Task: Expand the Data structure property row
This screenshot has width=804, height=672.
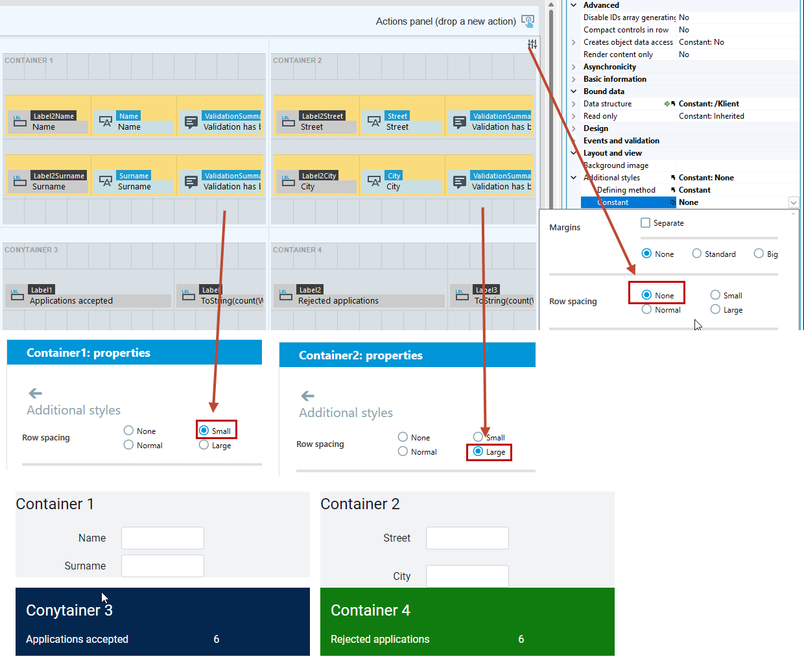Action: click(x=574, y=104)
